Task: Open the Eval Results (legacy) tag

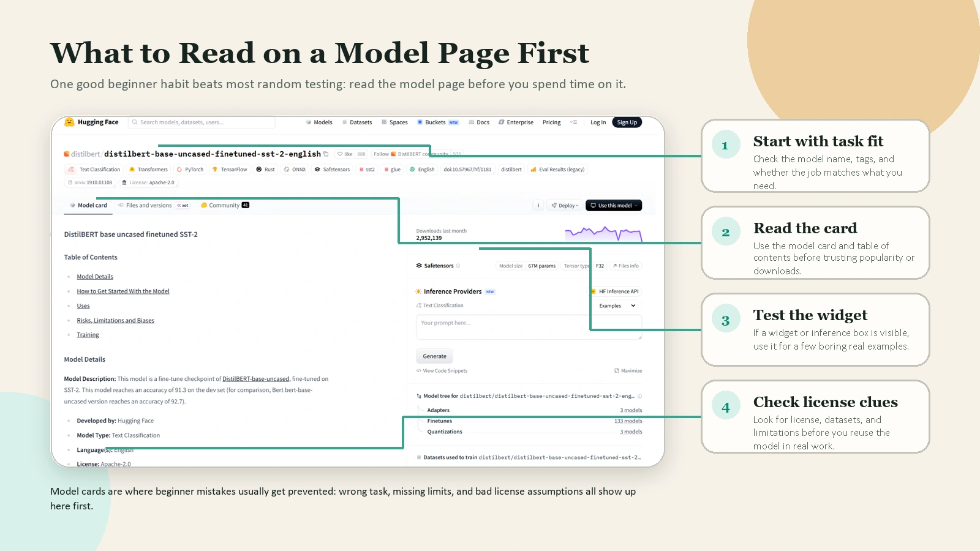Action: coord(557,170)
